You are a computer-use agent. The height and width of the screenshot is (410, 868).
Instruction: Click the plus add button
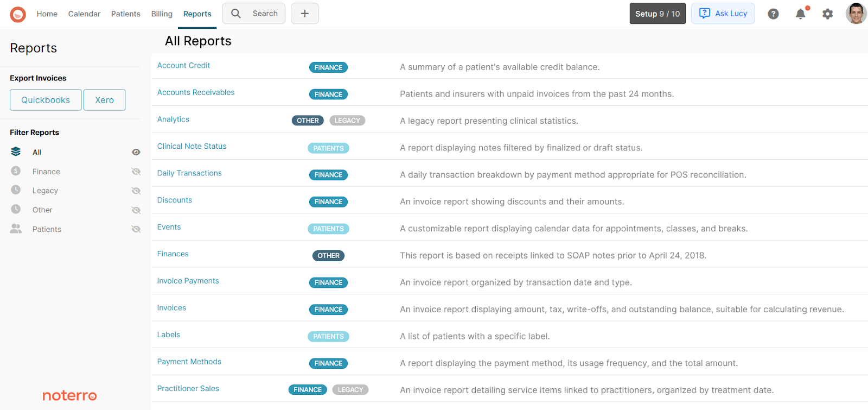pyautogui.click(x=305, y=14)
